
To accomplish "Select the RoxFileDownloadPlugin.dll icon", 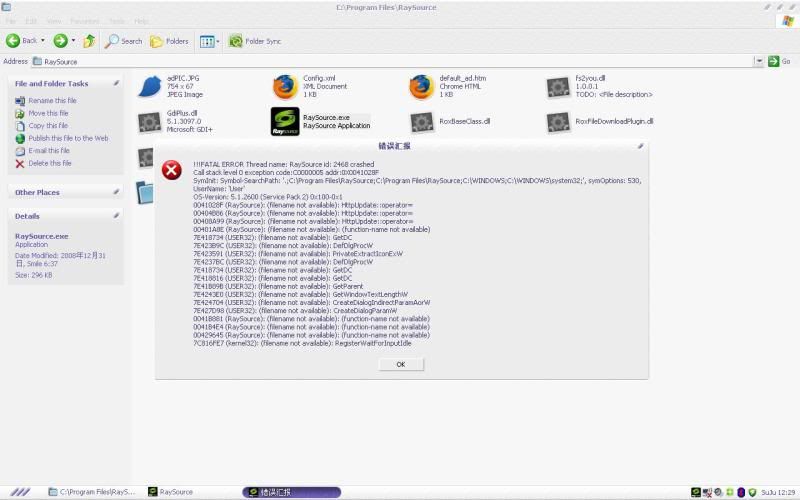I will (x=558, y=122).
